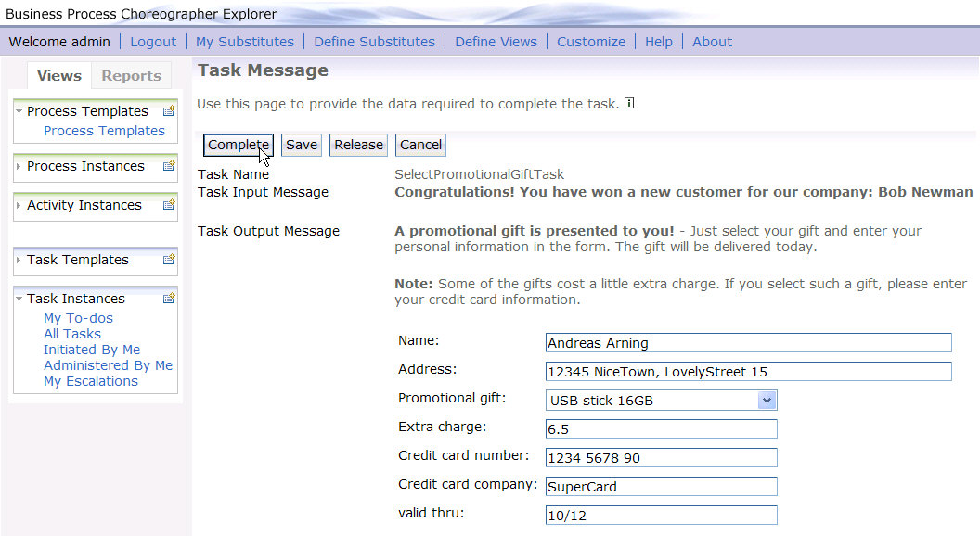Expand the Task Templates section
This screenshot has height=536, width=980.
pos(19,260)
